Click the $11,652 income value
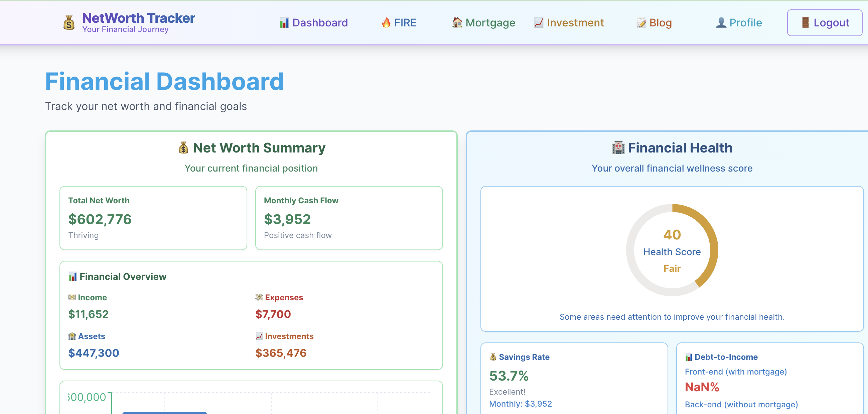Screen dimensions: 868x414 coord(88,314)
